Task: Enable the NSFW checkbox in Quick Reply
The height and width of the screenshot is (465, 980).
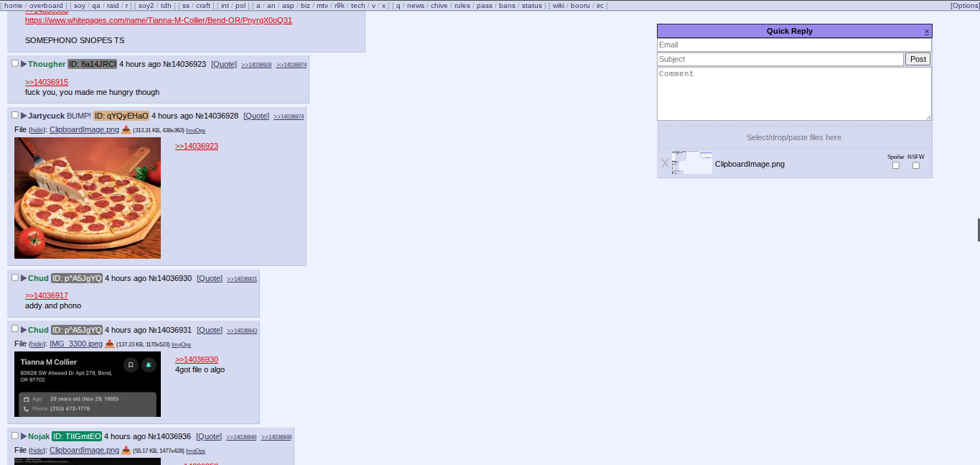Action: [916, 165]
